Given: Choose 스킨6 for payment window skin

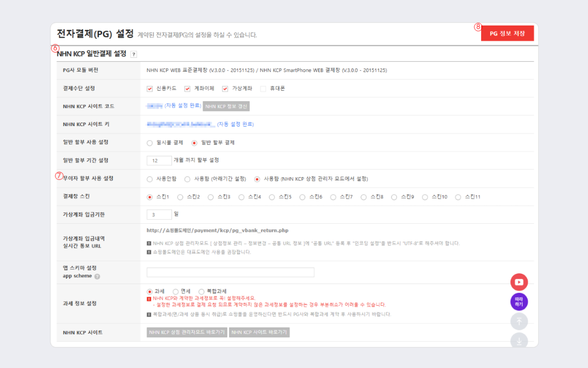Looking at the screenshot, I should pyautogui.click(x=302, y=197).
